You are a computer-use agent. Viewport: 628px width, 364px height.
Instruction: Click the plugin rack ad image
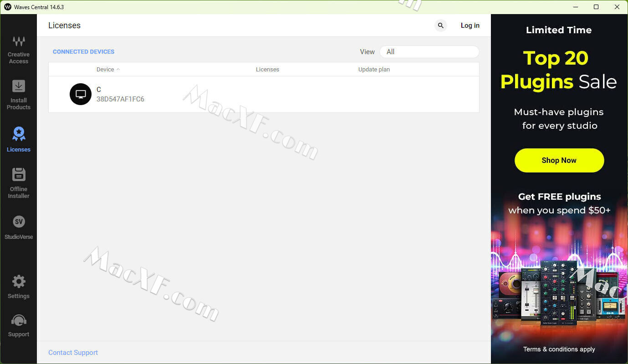point(559,293)
